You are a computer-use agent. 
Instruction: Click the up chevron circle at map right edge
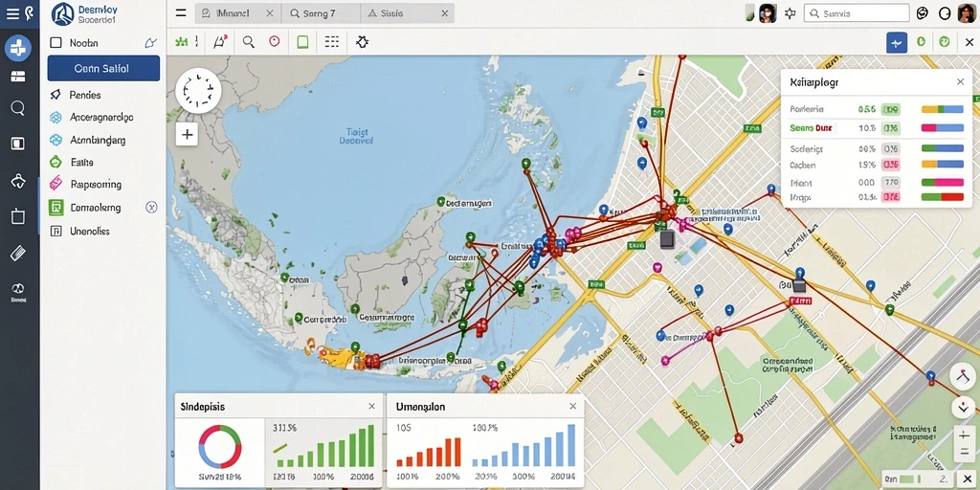click(x=962, y=375)
